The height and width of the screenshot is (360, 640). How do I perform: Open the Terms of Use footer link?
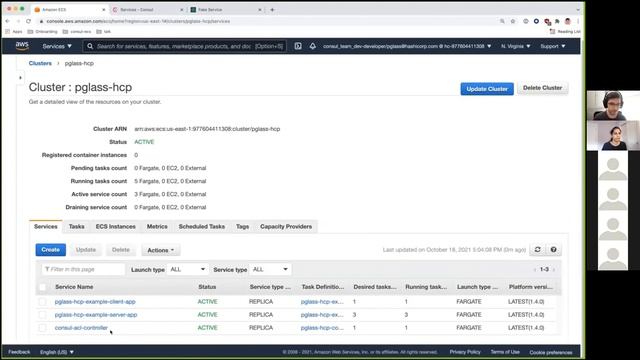click(505, 352)
